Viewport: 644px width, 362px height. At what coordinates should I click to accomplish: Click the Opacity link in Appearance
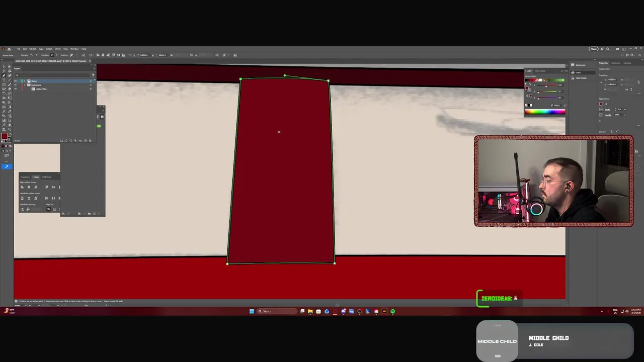[608, 115]
